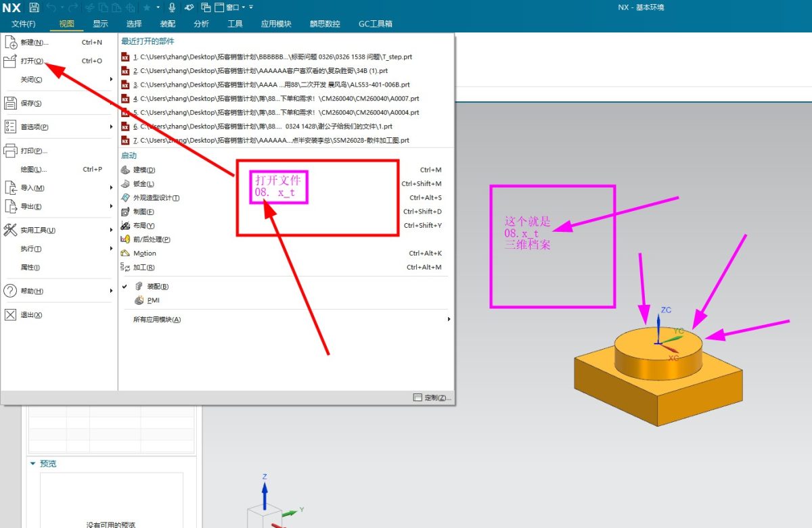Launch the Motion simulation application
Screen dimensions: 812x528
(144, 254)
